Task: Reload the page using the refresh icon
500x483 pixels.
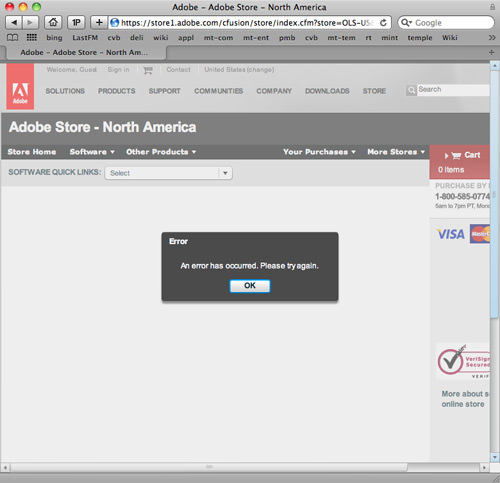Action: [383, 23]
